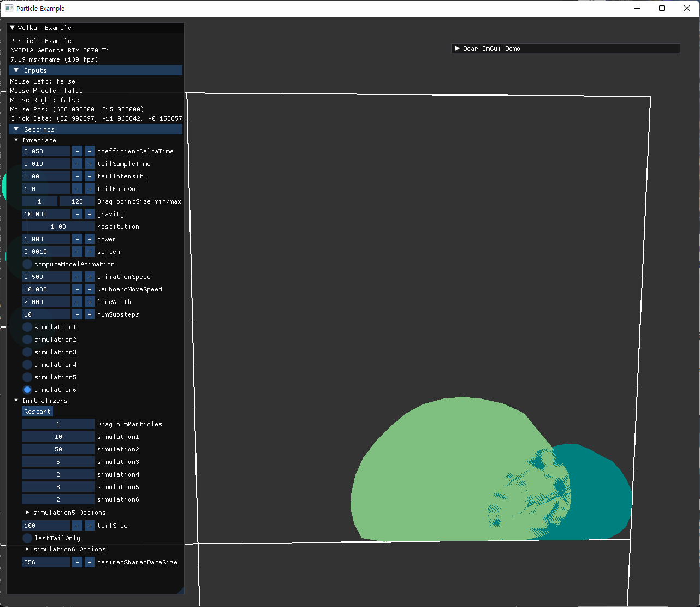700x607 pixels.
Task: Increase animationSpeed with plus button
Action: [90, 277]
